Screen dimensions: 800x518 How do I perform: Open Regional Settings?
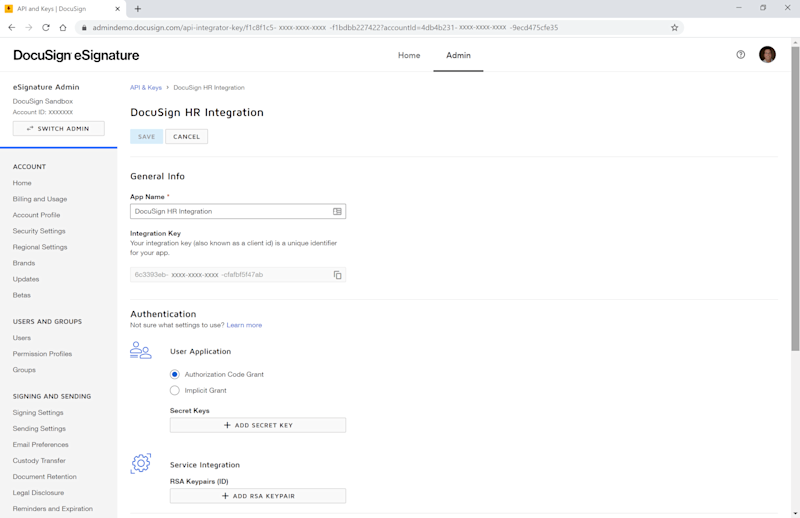[40, 247]
